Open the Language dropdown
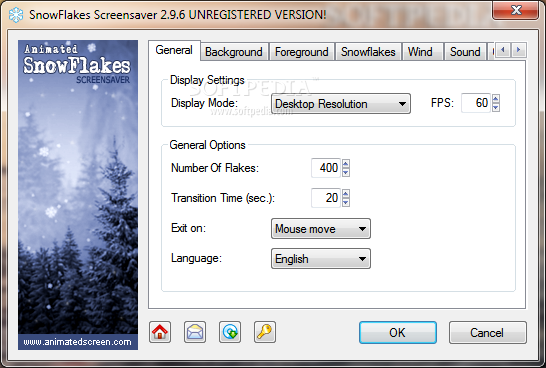Screen dimensions: 546x368 [x=321, y=259]
